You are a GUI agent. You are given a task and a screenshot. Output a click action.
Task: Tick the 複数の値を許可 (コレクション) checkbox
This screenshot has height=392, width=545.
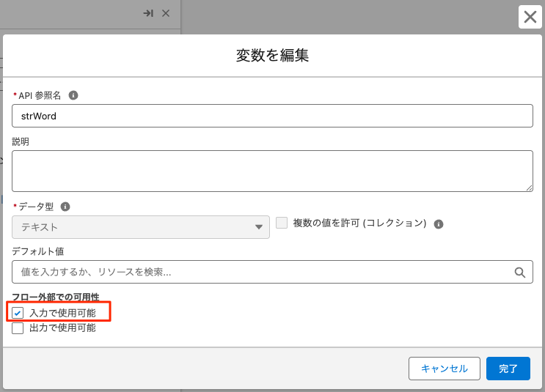pyautogui.click(x=282, y=223)
